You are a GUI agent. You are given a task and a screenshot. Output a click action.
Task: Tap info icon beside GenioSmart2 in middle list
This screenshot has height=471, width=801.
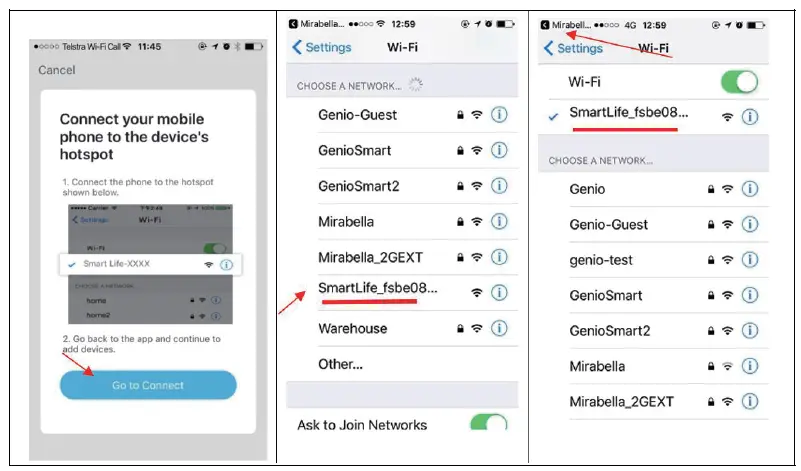coord(499,186)
